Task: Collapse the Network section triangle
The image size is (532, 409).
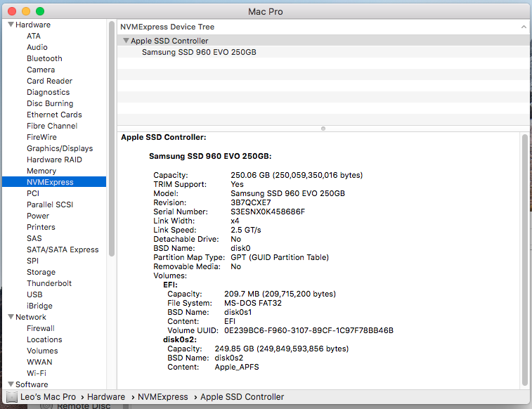Action: pos(11,317)
